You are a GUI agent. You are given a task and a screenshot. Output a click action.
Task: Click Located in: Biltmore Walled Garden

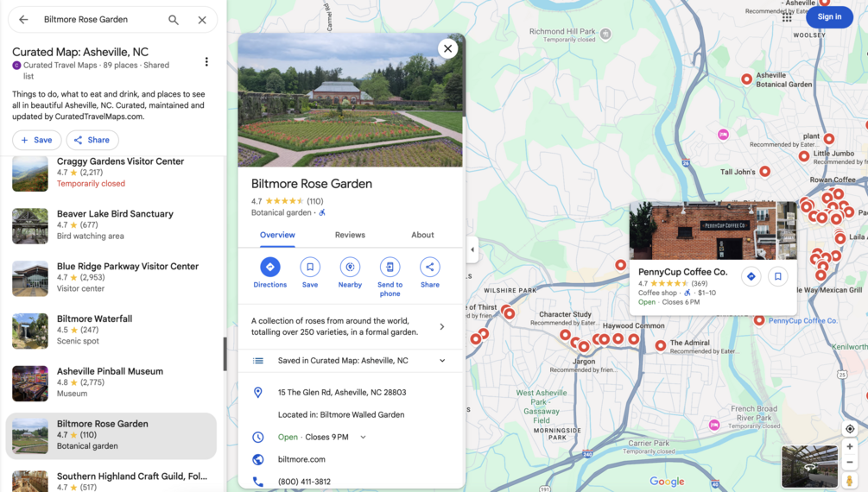click(x=341, y=414)
